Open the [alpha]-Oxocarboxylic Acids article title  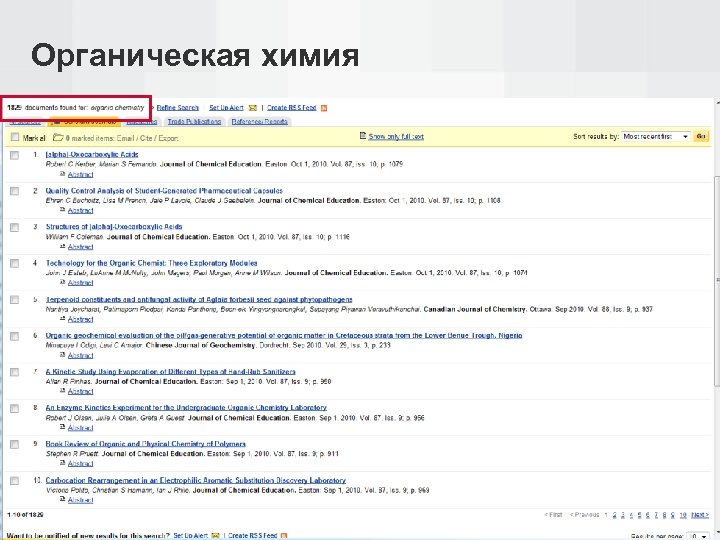[92, 154]
